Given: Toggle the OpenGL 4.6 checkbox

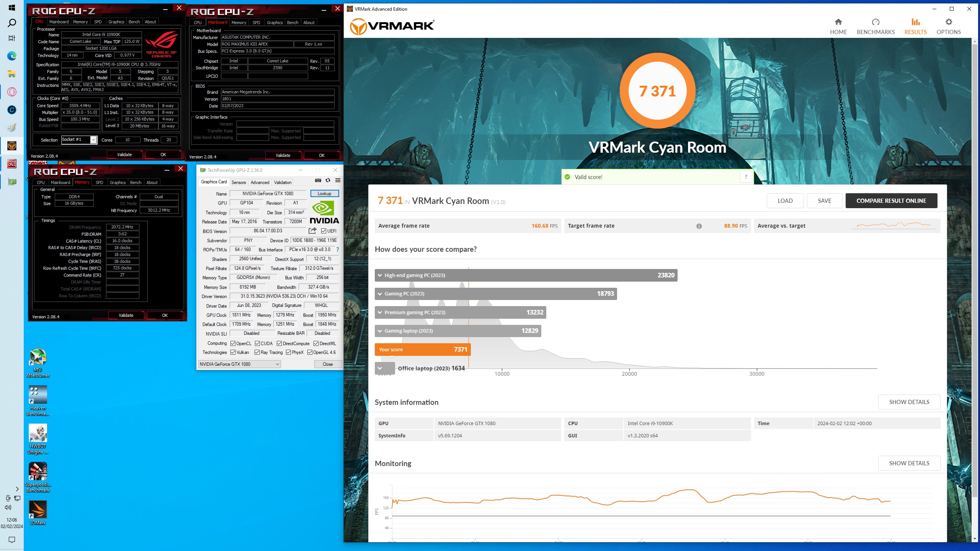Looking at the screenshot, I should click(310, 352).
